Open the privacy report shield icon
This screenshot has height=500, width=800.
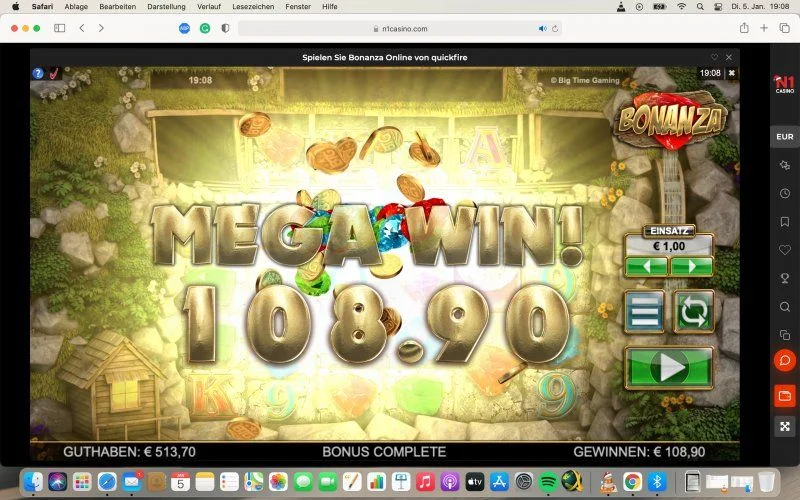click(x=225, y=29)
